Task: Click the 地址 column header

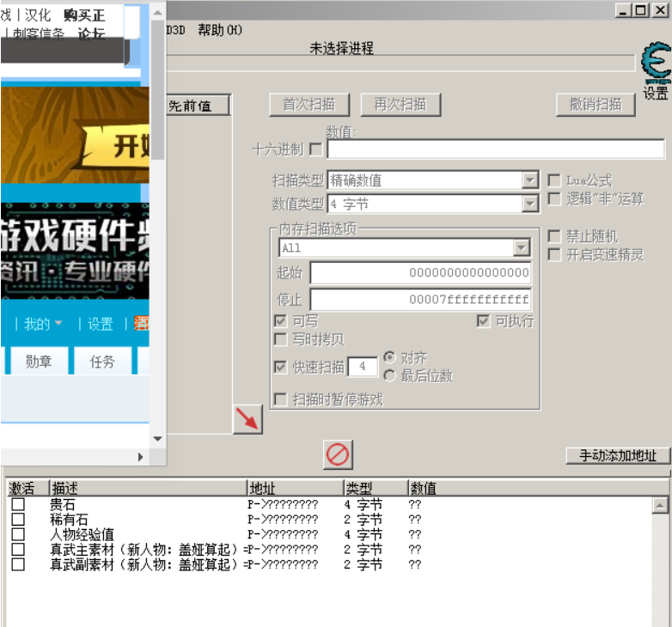Action: [x=296, y=488]
